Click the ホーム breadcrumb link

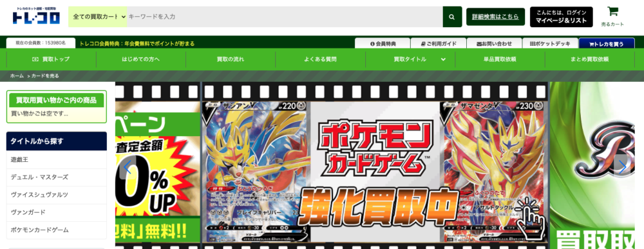click(x=17, y=76)
